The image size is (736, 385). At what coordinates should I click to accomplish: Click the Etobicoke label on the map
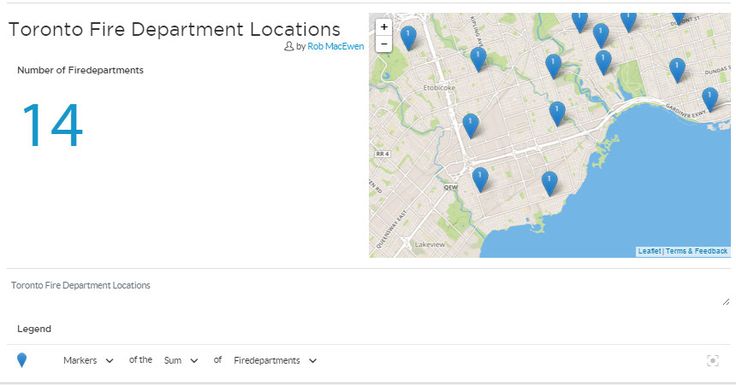pyautogui.click(x=439, y=88)
